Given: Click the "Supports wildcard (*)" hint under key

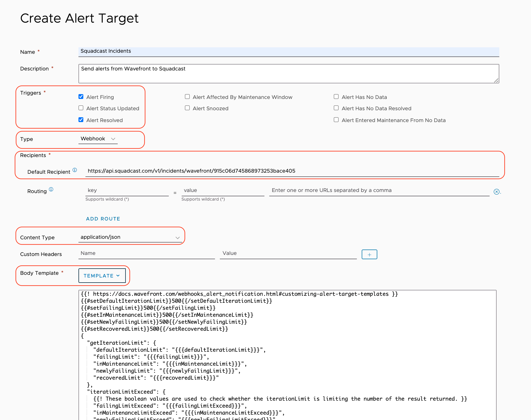Looking at the screenshot, I should click(107, 199).
